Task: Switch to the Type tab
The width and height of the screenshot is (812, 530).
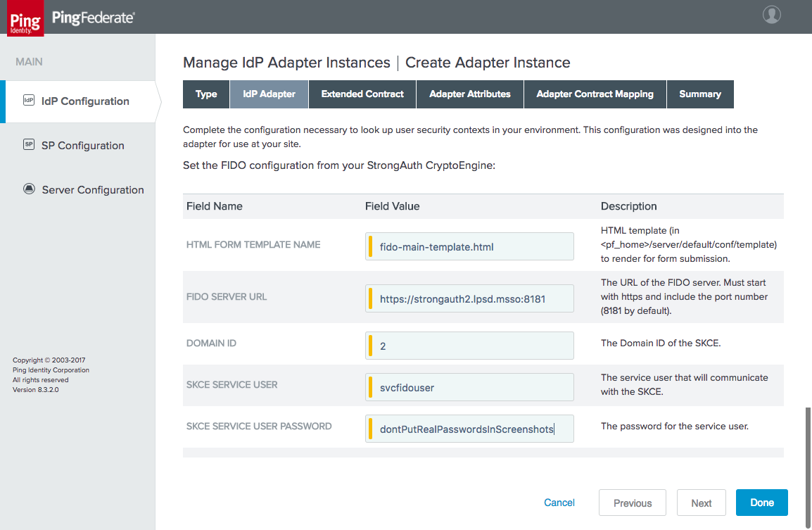Action: pyautogui.click(x=206, y=94)
